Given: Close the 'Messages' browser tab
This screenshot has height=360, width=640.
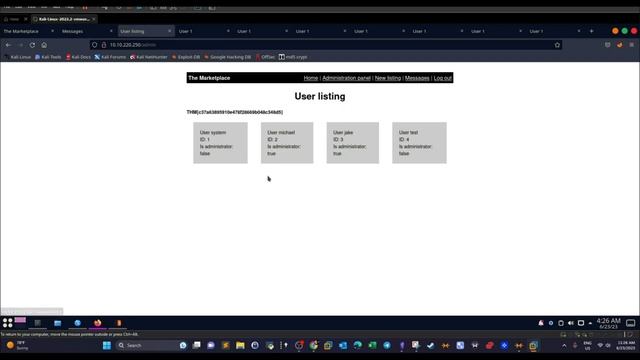Looking at the screenshot, I should 111,31.
